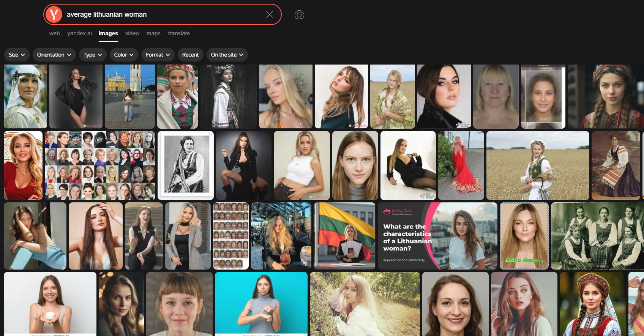The height and width of the screenshot is (336, 644).
Task: Go to the video tab
Action: [x=132, y=33]
